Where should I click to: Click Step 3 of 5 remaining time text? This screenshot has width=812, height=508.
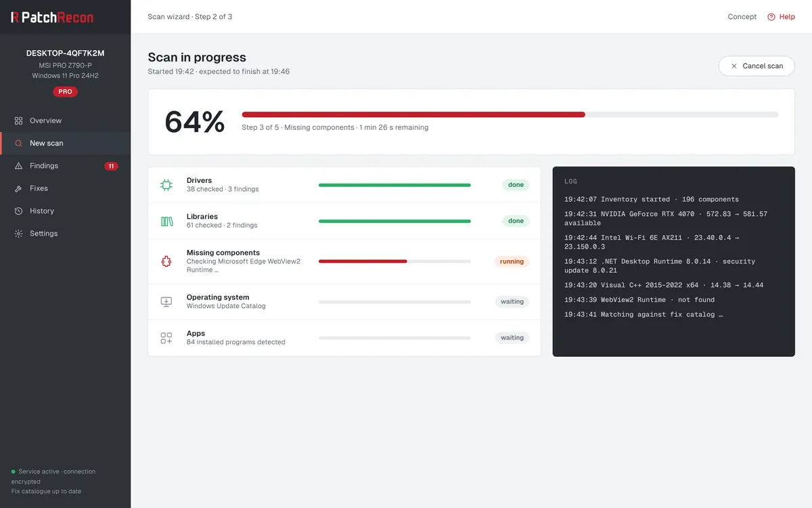(335, 127)
